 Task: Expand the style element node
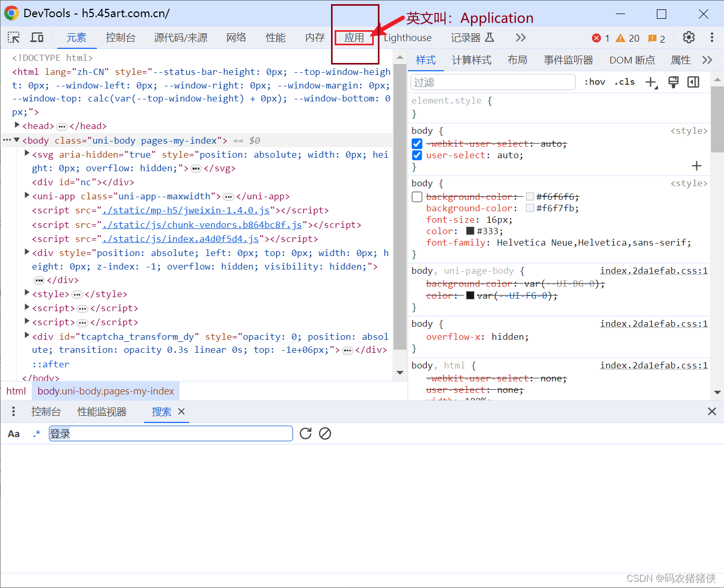tap(27, 293)
